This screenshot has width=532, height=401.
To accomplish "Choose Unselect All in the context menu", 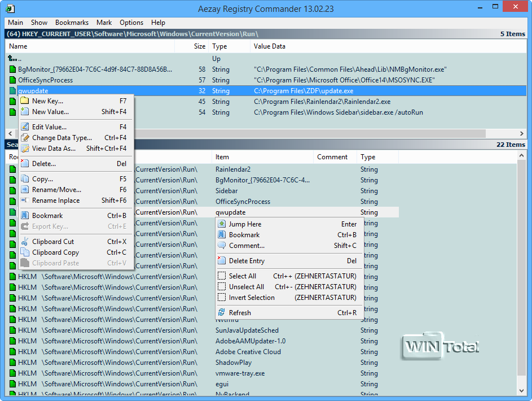I will point(246,287).
